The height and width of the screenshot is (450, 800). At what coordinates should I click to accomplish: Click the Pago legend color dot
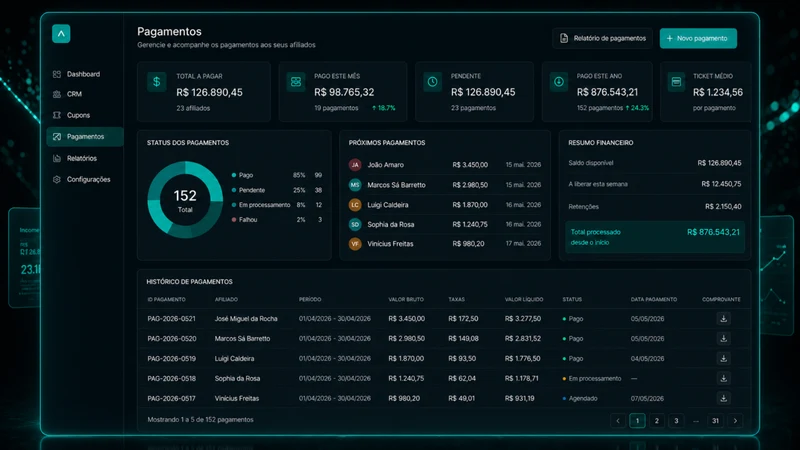tap(234, 175)
